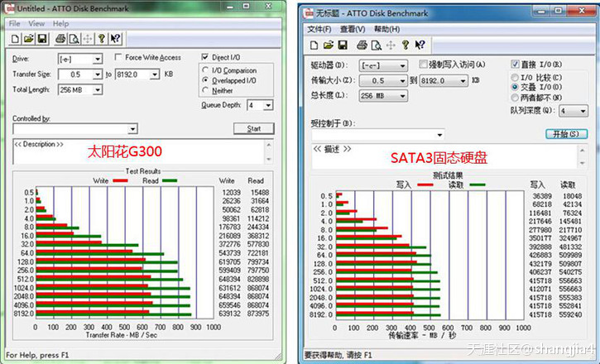The image size is (600, 364).
Task: Click Save disk icon in 无标题 window
Action: [x=343, y=45]
